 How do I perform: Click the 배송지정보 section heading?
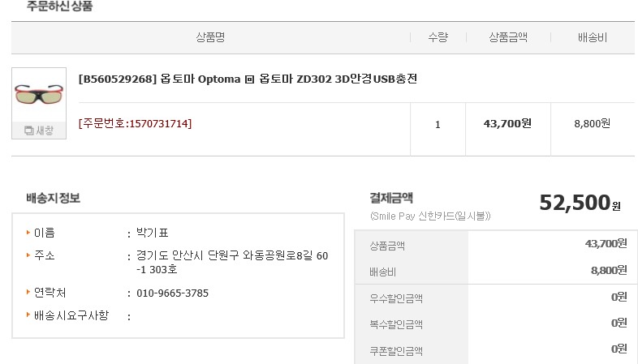(53, 198)
